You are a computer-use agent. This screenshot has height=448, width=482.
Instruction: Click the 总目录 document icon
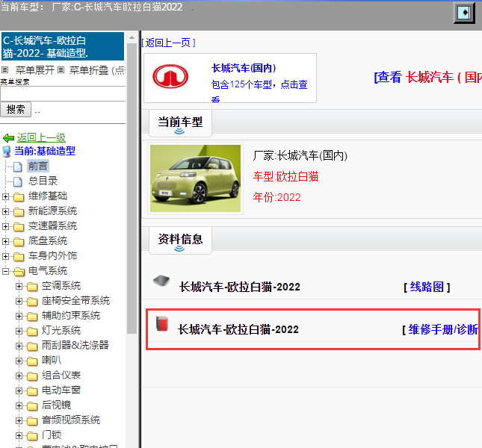pyautogui.click(x=18, y=181)
